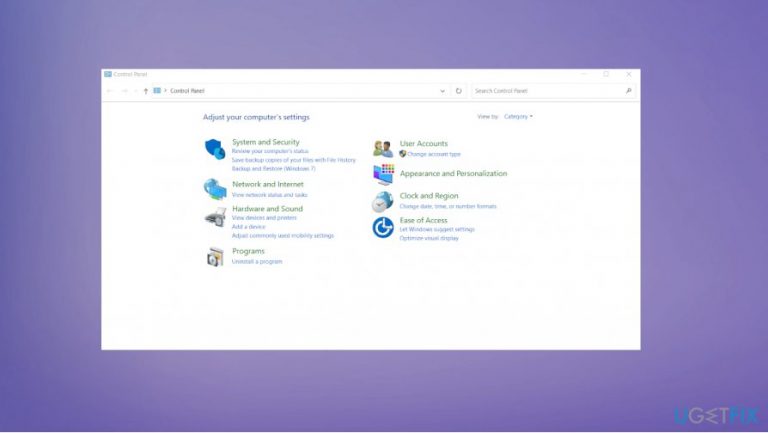This screenshot has height=433, width=768.
Task: Go forward using the forward arrow
Action: click(124, 91)
